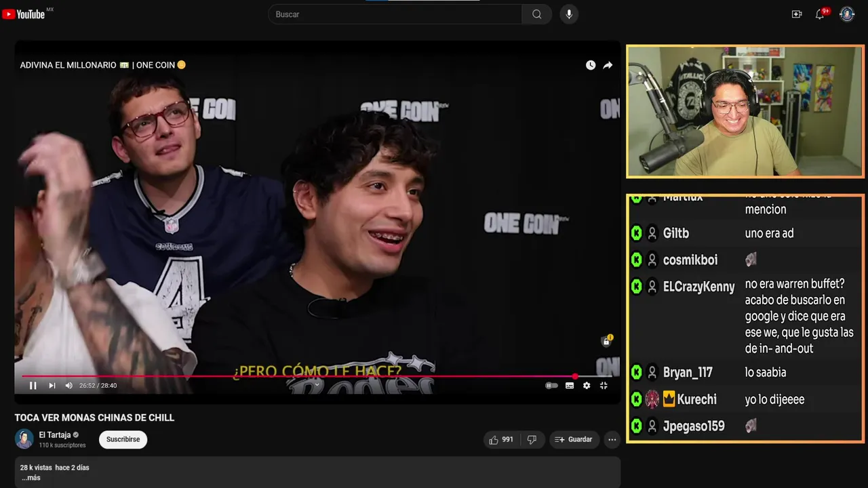Click the chat username Kurechi
This screenshot has width=868, height=488.
point(697,399)
